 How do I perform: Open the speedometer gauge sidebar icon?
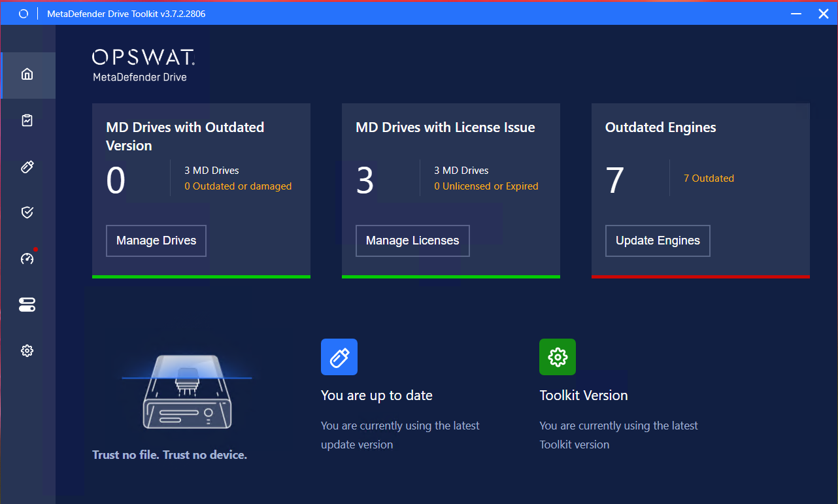click(27, 259)
